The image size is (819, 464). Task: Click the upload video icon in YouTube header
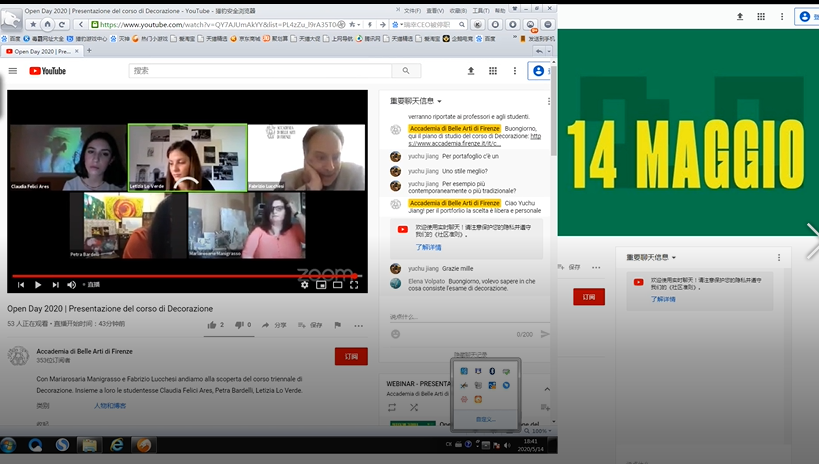(x=471, y=71)
